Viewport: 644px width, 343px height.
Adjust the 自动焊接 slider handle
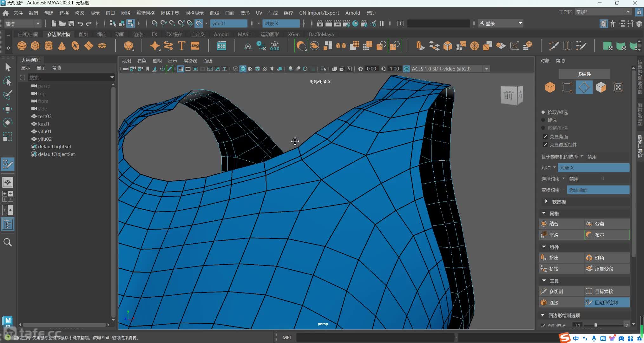coord(595,325)
